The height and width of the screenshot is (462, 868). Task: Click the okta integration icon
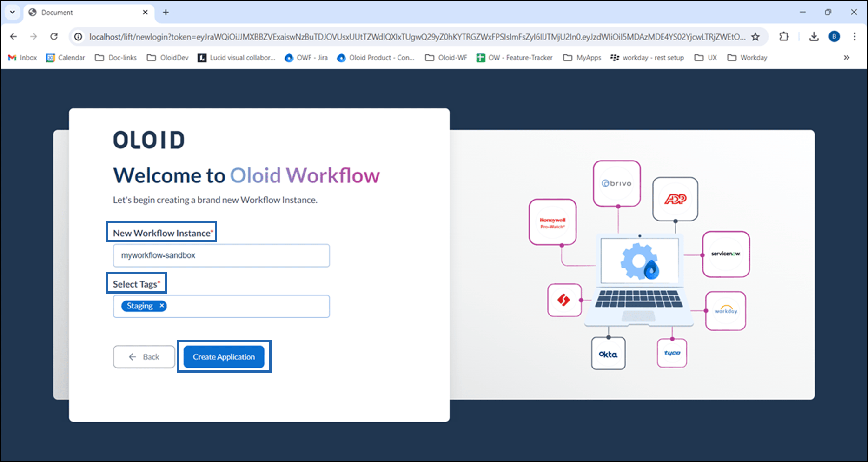(608, 354)
